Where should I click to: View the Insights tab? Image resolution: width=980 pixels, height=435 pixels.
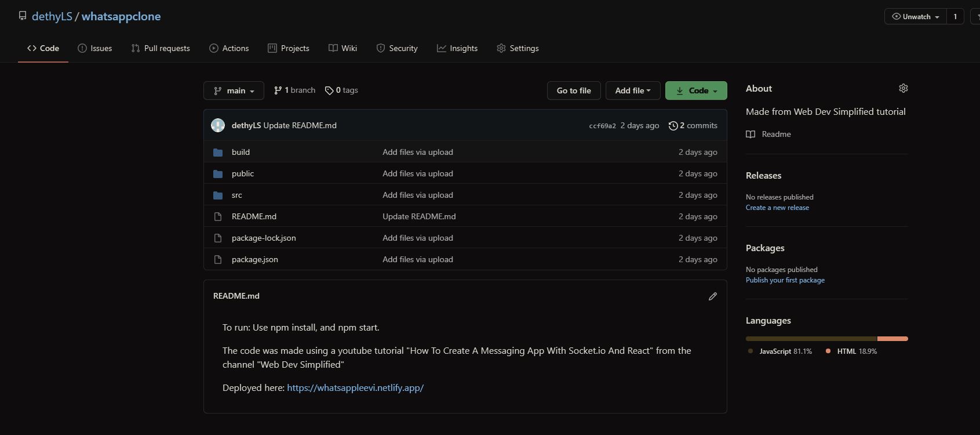[457, 48]
